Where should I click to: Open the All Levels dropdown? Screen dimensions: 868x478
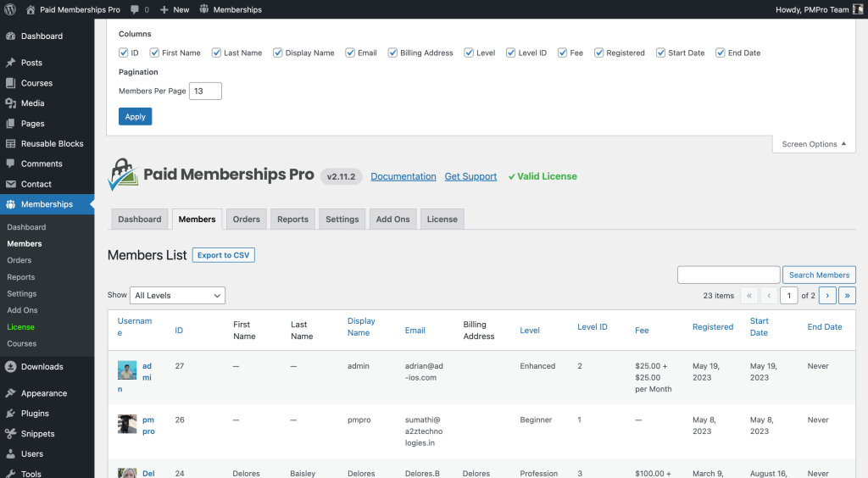177,296
